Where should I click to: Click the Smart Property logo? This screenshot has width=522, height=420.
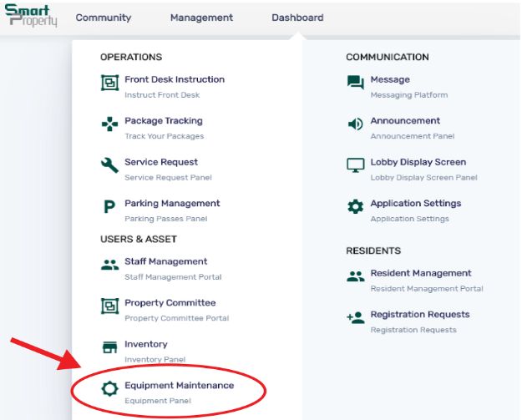[32, 16]
